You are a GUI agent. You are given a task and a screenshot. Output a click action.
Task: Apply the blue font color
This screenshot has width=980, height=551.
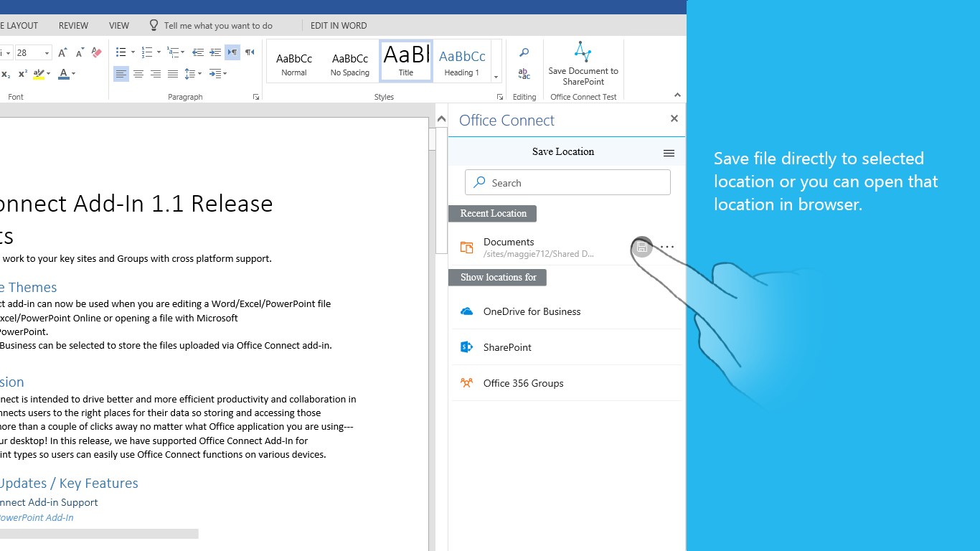[63, 74]
